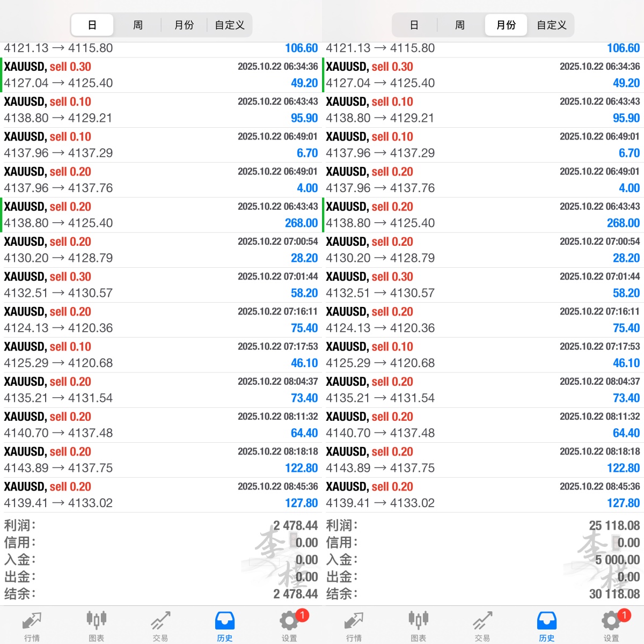Open 设置 gear icon in right panel
Viewport: 644px width, 644px height.
[612, 625]
